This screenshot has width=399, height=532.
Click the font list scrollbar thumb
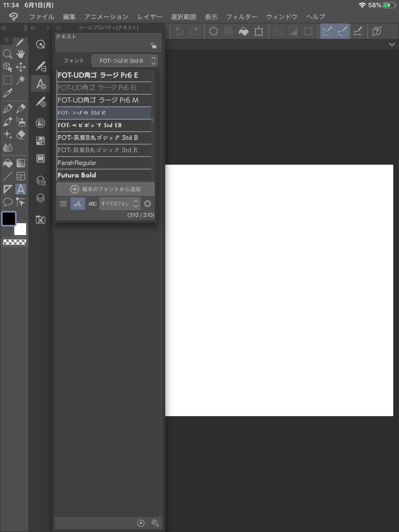click(153, 120)
